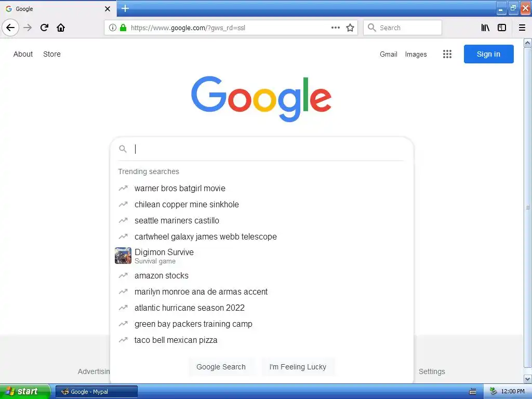This screenshot has height=399, width=532.
Task: Click the page scrollbar down arrow
Action: [528, 379]
